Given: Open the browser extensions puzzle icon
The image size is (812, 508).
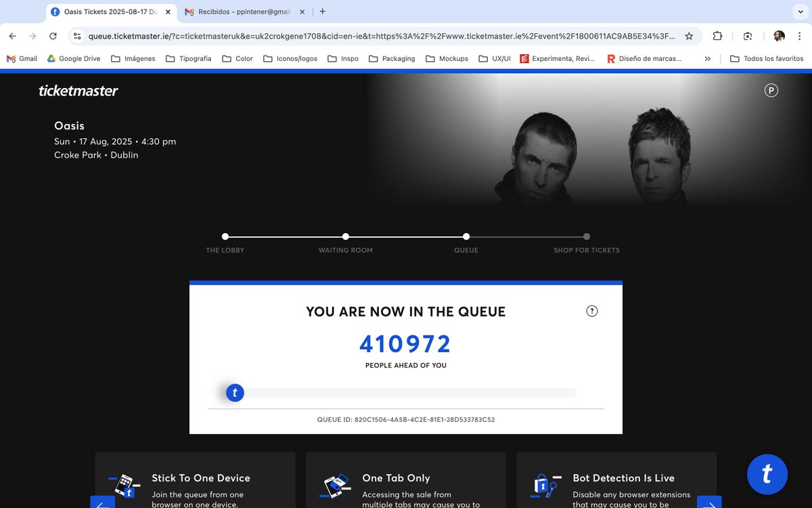Looking at the screenshot, I should click(x=718, y=36).
